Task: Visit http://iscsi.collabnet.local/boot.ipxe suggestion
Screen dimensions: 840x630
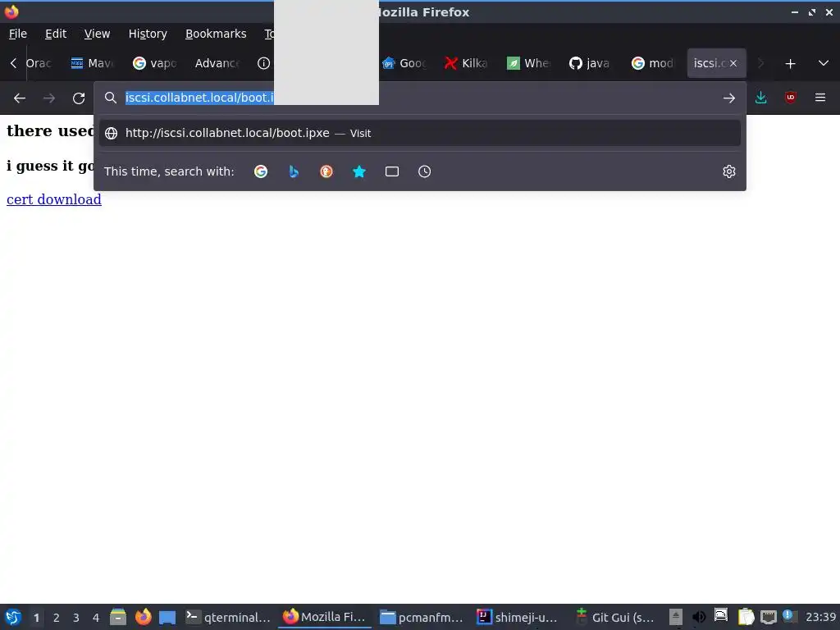Action: 419,133
